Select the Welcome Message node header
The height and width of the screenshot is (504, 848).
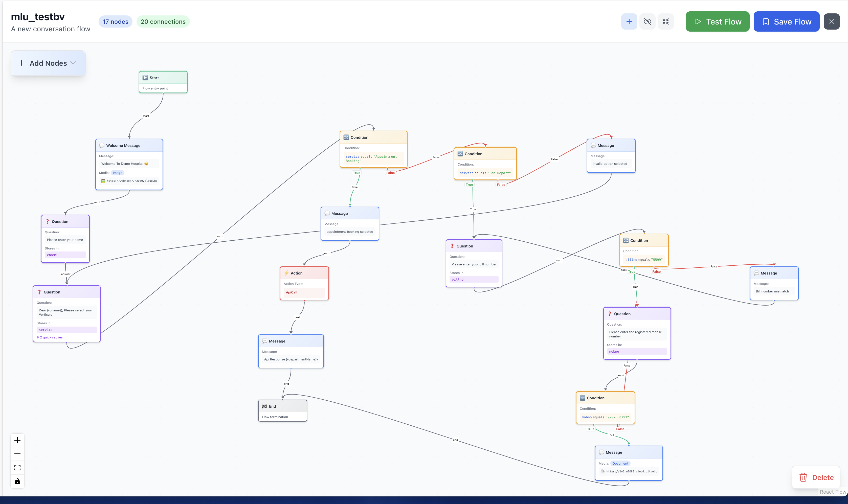coord(129,145)
